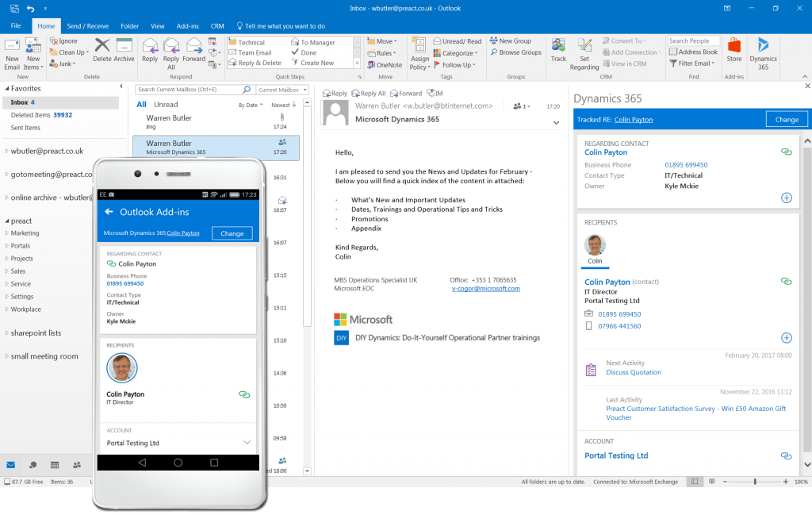Click the Search Current Mailbox field
The width and height of the screenshot is (812, 515).
[x=189, y=90]
